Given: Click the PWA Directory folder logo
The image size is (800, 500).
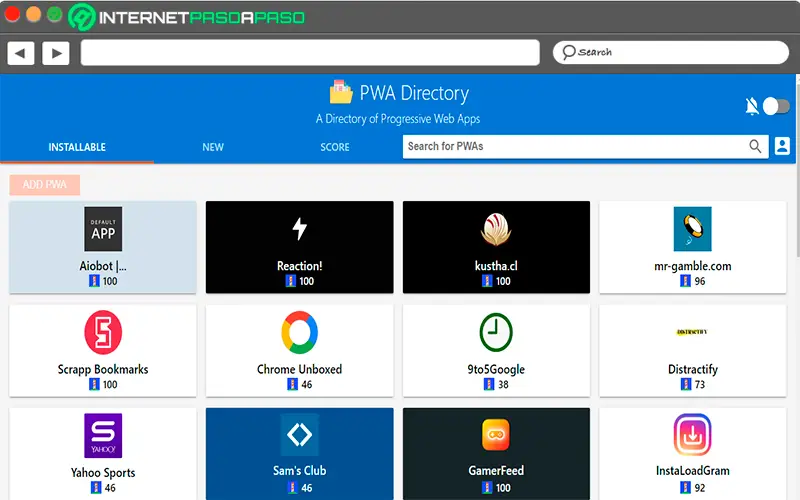Looking at the screenshot, I should 341,92.
